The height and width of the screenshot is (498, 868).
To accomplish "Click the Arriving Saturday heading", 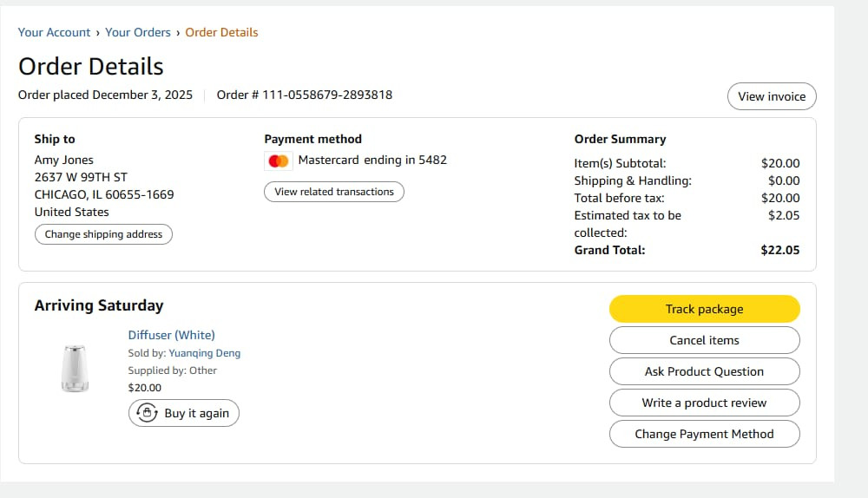I will (99, 305).
